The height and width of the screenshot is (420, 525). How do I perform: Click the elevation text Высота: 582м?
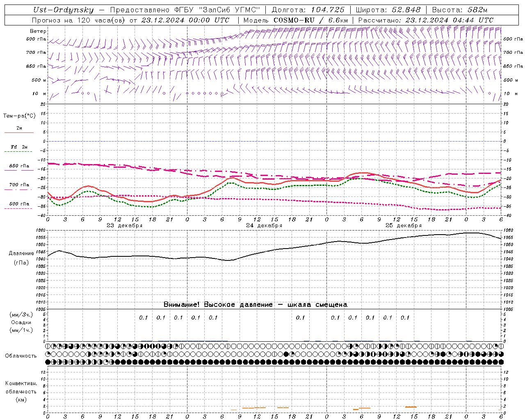pyautogui.click(x=459, y=10)
